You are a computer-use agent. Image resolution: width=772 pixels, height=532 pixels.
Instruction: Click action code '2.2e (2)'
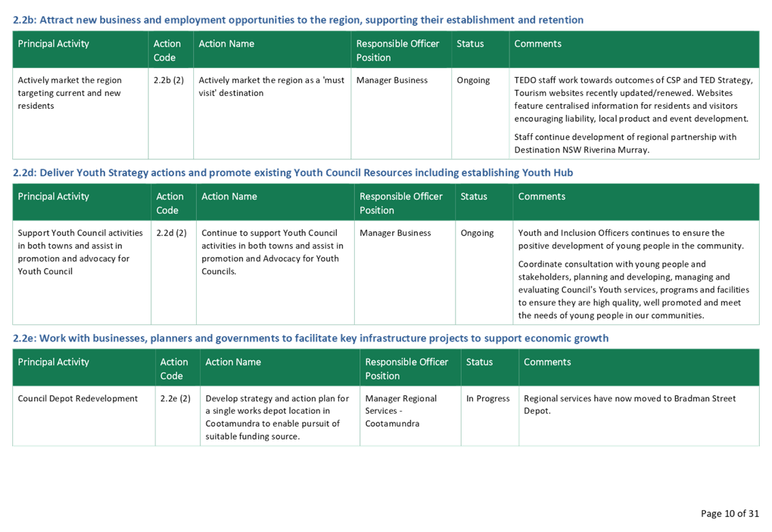tap(175, 398)
